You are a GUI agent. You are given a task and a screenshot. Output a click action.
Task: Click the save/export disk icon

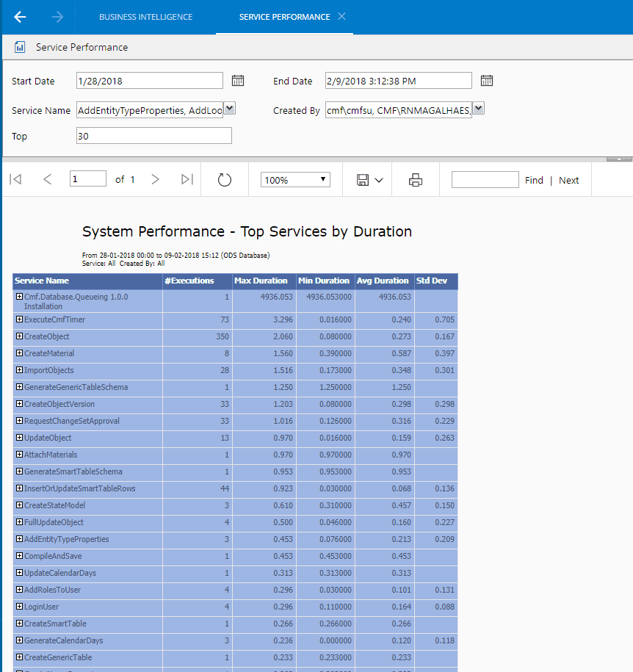[x=363, y=180]
